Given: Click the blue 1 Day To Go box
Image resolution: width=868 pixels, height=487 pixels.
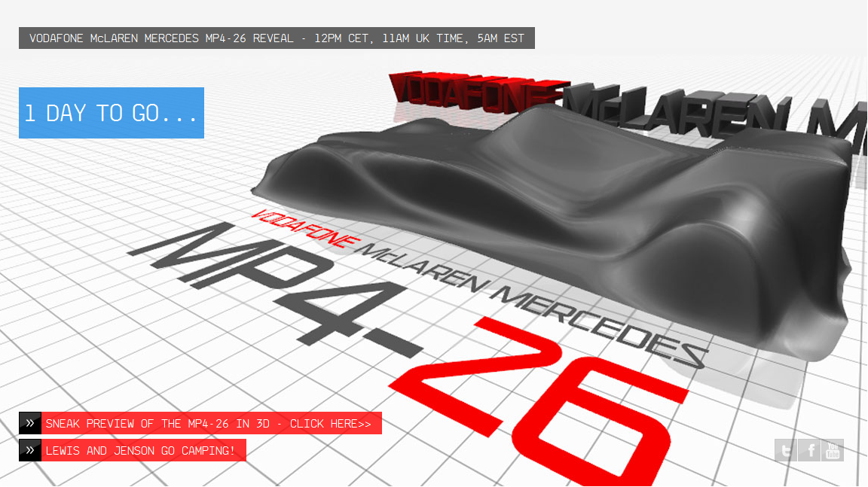Looking at the screenshot, I should tap(112, 113).
